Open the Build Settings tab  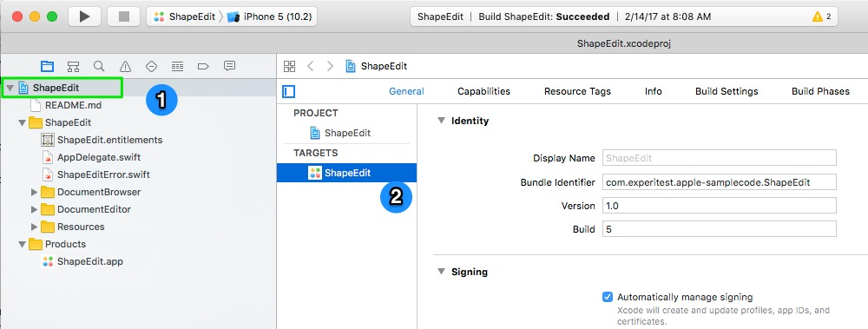[727, 91]
